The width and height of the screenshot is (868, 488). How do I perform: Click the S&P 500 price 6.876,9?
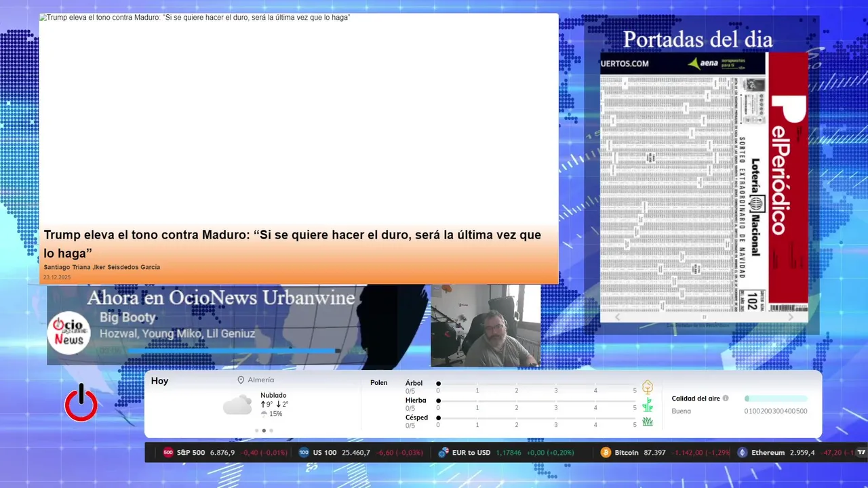tap(222, 453)
